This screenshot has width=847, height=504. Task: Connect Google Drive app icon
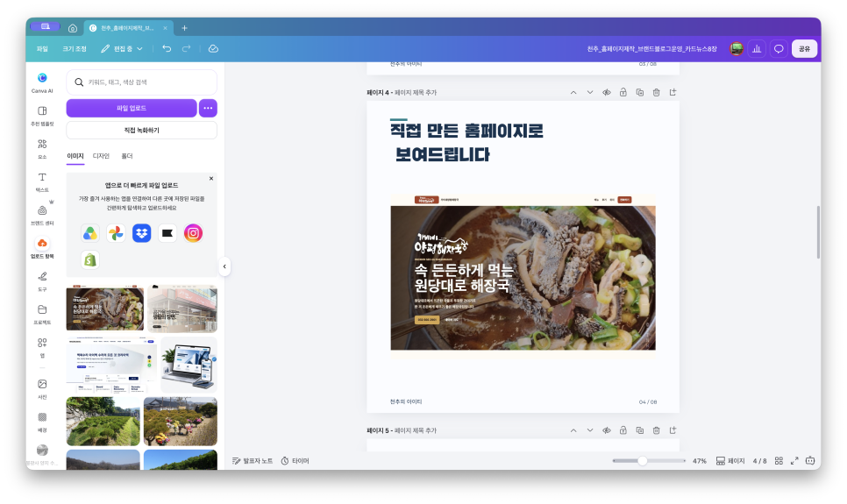[x=90, y=233]
